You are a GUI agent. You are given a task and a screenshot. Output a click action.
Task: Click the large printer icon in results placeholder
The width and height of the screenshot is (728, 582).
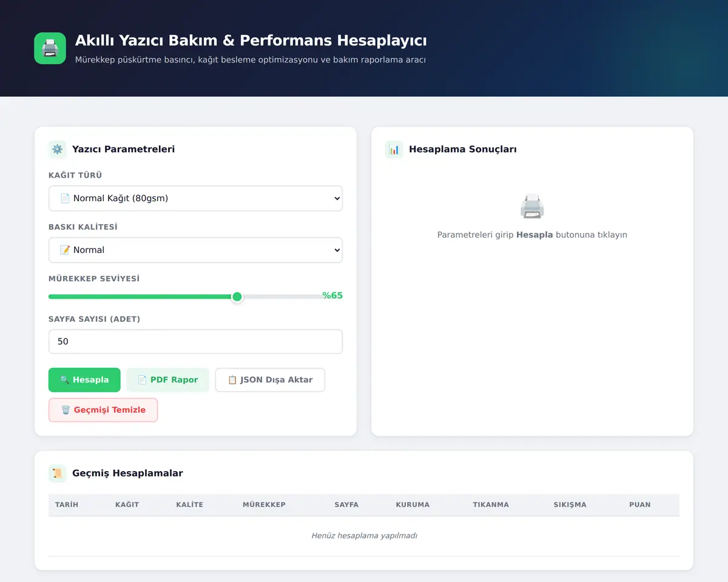coord(532,207)
